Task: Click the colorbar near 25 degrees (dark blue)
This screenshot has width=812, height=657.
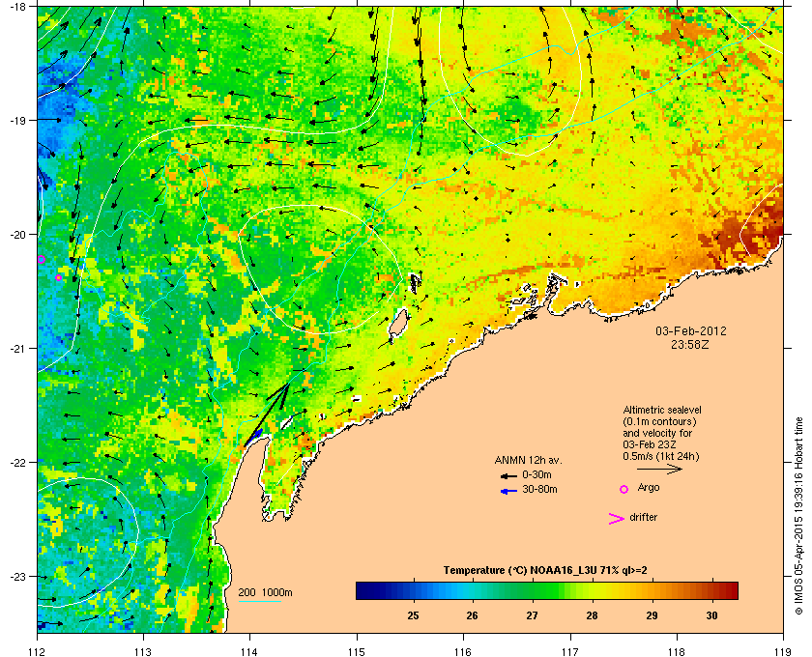Action: point(413,590)
